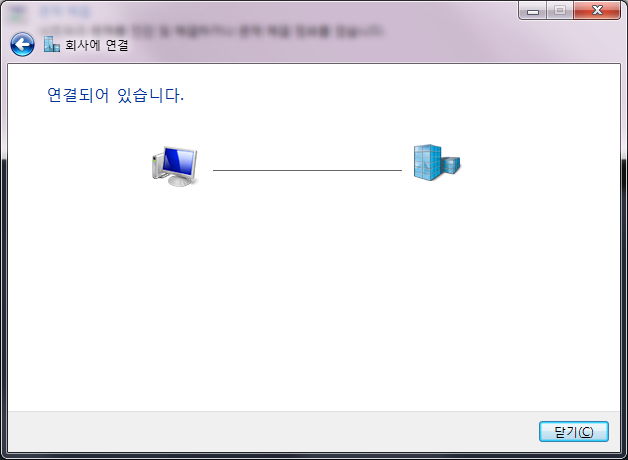
Task: Click the greyed-out maximize button
Action: coord(560,11)
